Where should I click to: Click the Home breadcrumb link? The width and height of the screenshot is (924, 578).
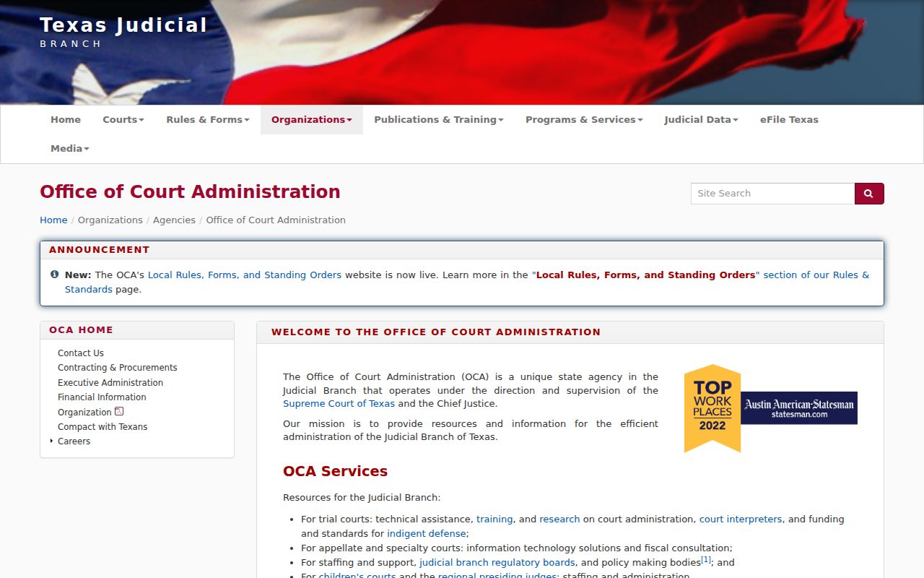point(53,220)
